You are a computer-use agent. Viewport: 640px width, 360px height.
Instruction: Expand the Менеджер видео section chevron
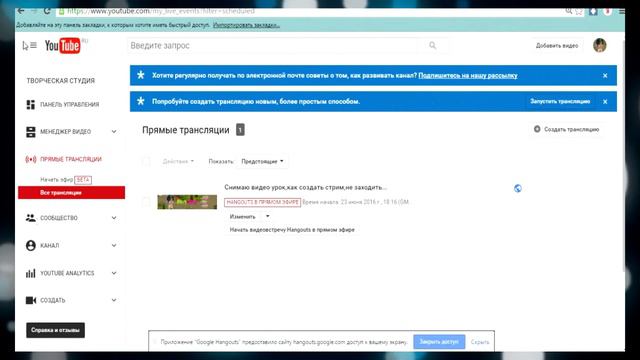click(x=114, y=131)
